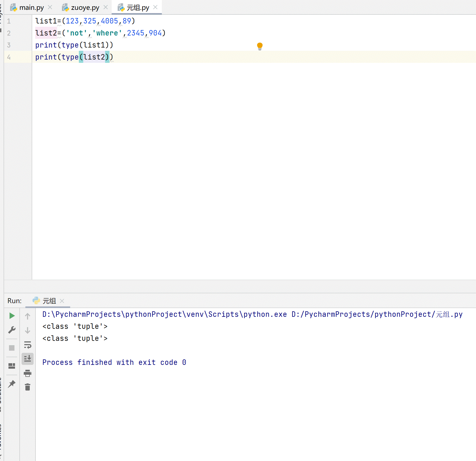Stop the running process square icon
476x461 pixels.
pyautogui.click(x=12, y=348)
